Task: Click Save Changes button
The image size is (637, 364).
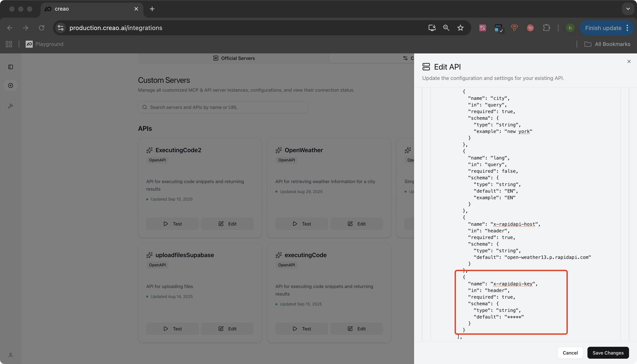Action: click(x=608, y=353)
